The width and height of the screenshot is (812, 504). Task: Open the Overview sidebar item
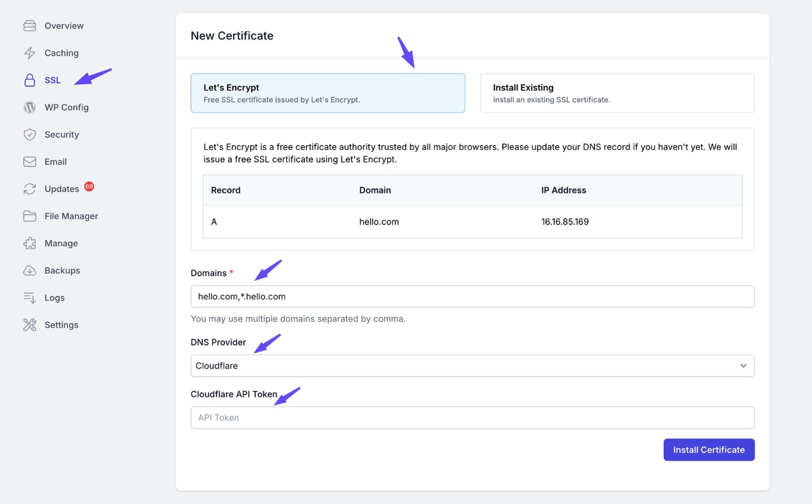(64, 26)
